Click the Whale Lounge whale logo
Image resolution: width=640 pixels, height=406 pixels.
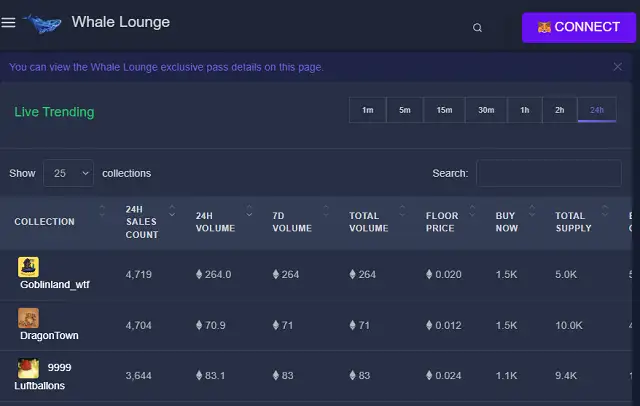pyautogui.click(x=42, y=24)
